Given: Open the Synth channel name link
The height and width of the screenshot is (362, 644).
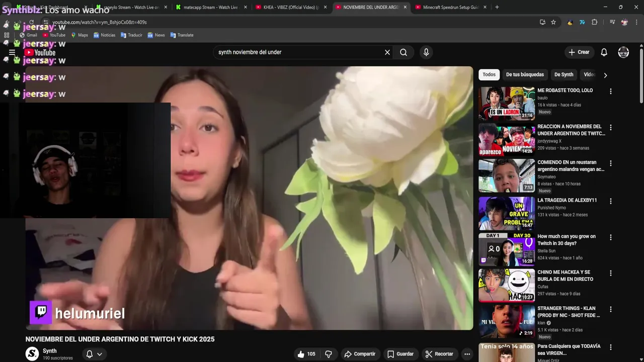Looking at the screenshot, I should click(x=49, y=351).
